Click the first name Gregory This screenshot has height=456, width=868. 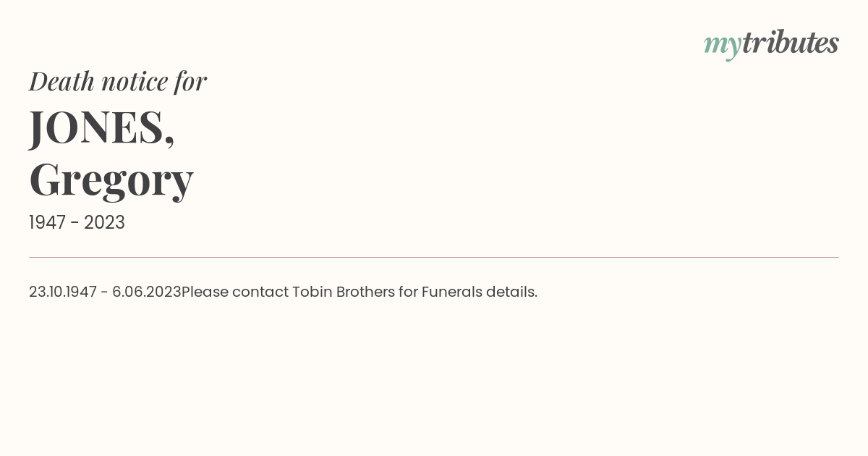[111, 180]
